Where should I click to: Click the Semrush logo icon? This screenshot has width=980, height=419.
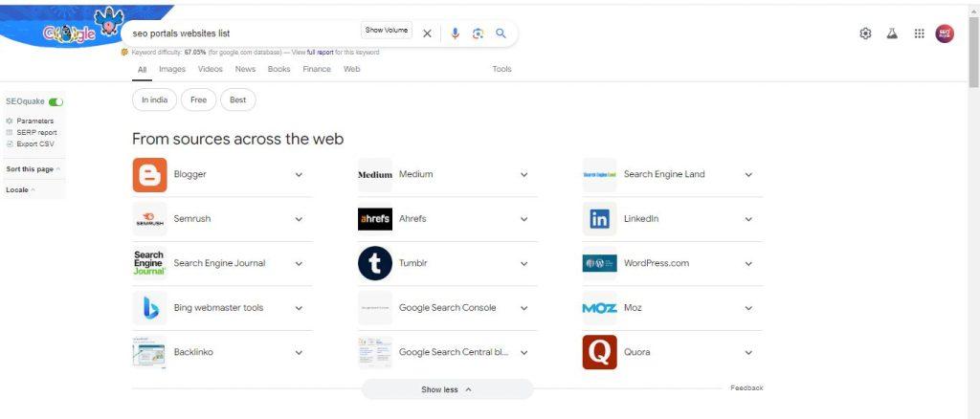(x=150, y=219)
